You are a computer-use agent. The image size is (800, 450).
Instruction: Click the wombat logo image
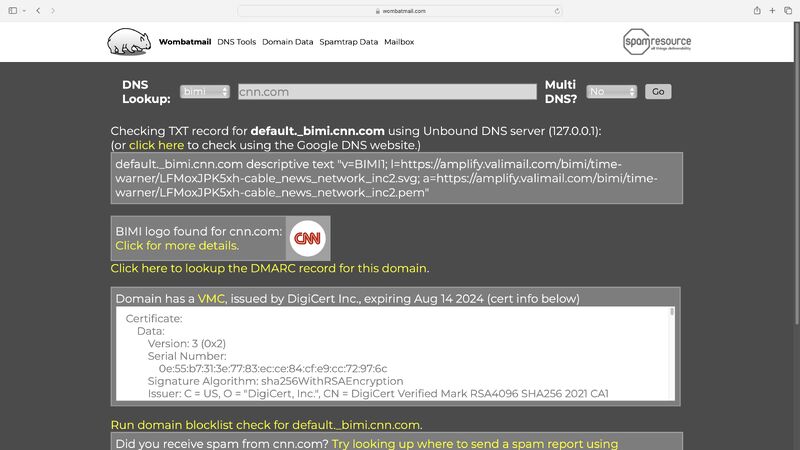click(129, 42)
